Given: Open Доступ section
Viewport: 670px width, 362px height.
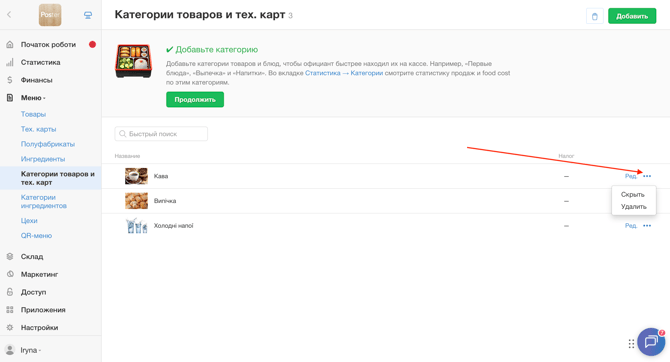Looking at the screenshot, I should click(33, 292).
